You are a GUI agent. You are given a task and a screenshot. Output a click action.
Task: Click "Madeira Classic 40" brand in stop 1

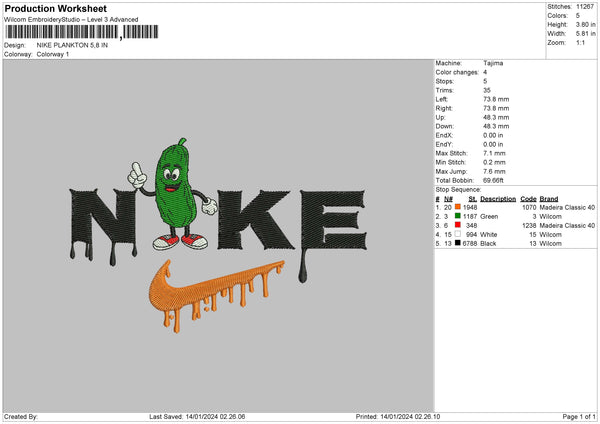[567, 207]
